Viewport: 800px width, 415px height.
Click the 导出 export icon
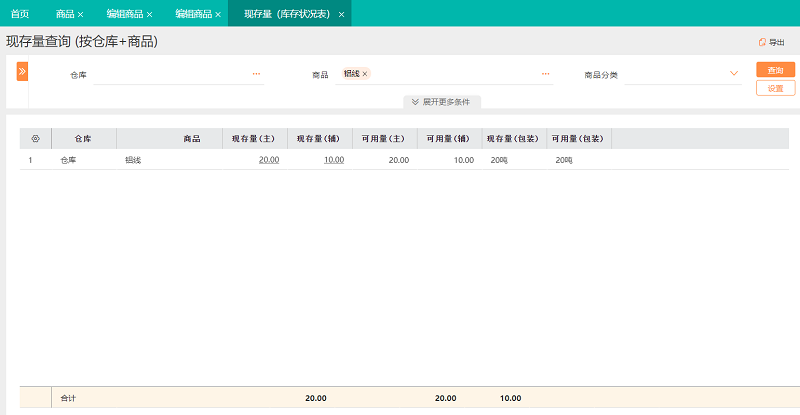(763, 42)
